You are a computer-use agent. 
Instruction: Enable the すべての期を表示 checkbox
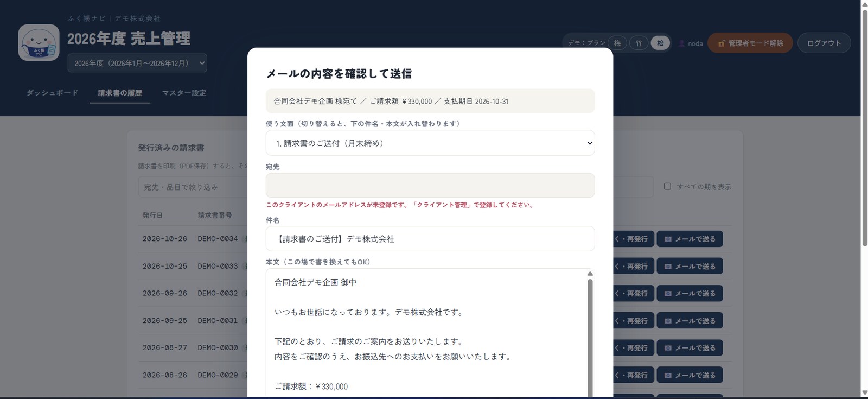(x=667, y=186)
